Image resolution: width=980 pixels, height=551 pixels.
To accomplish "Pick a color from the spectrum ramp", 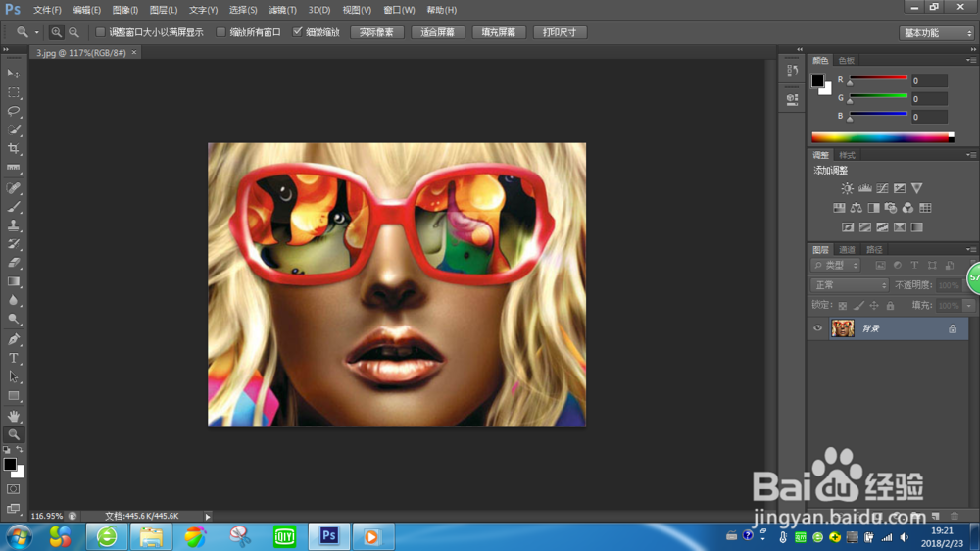I will (883, 137).
